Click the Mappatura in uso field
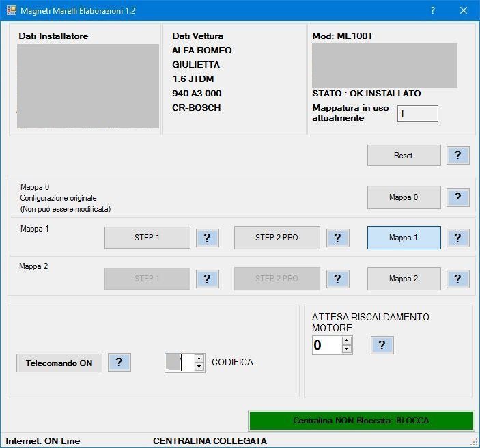The width and height of the screenshot is (480, 448). tap(418, 113)
